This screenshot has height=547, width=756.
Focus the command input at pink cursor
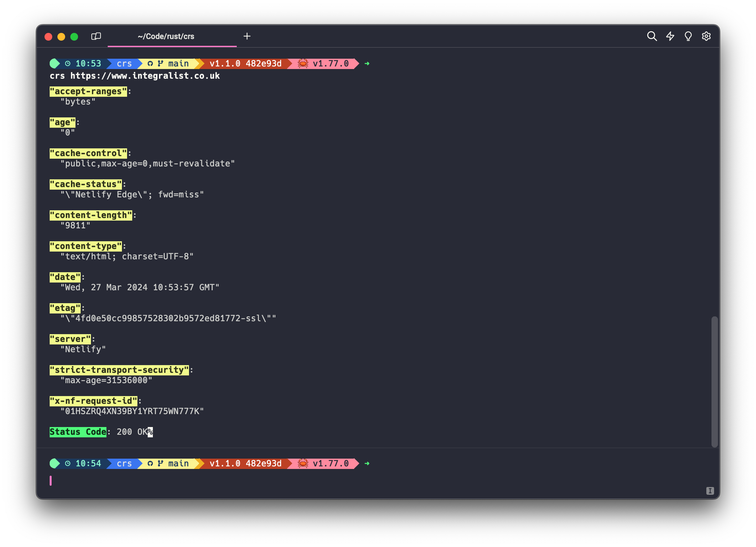[51, 481]
